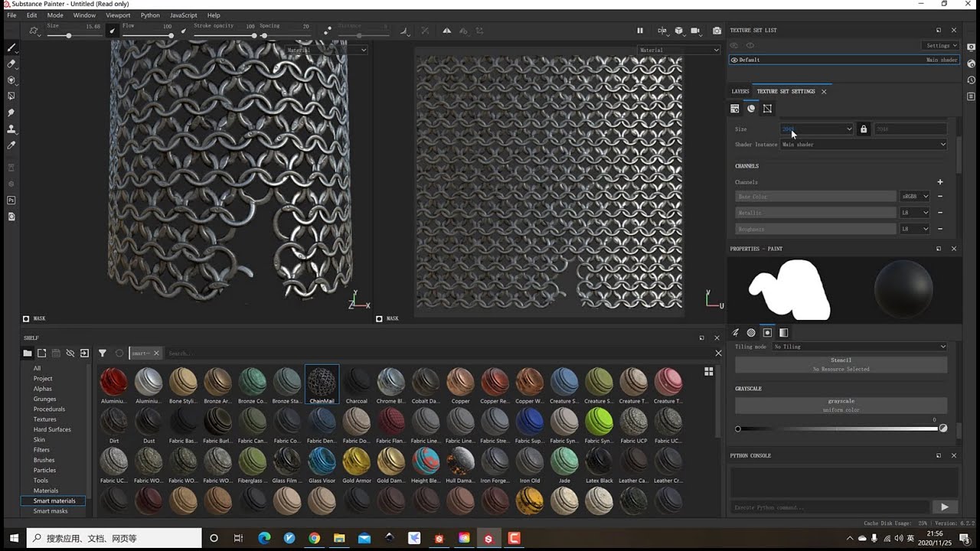Screen dimensions: 980x551
Task: Open brush properties tab icon in Properties
Action: (x=736, y=332)
